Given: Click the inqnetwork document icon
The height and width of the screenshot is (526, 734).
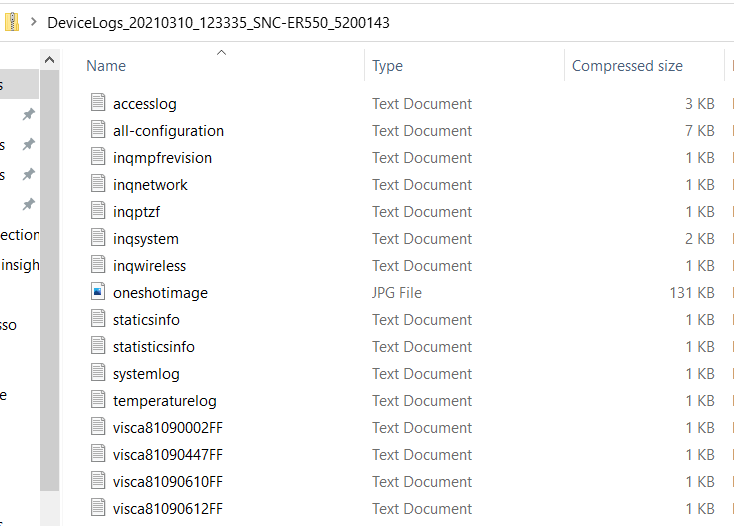Looking at the screenshot, I should tap(97, 184).
